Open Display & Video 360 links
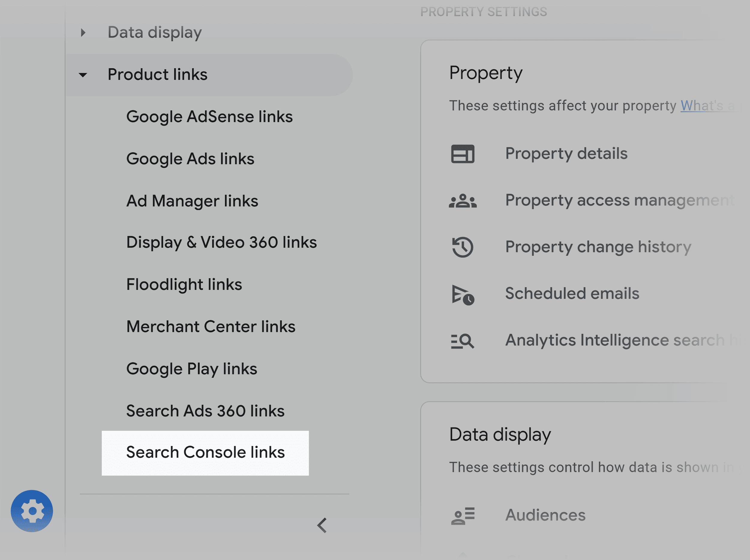 (x=221, y=243)
